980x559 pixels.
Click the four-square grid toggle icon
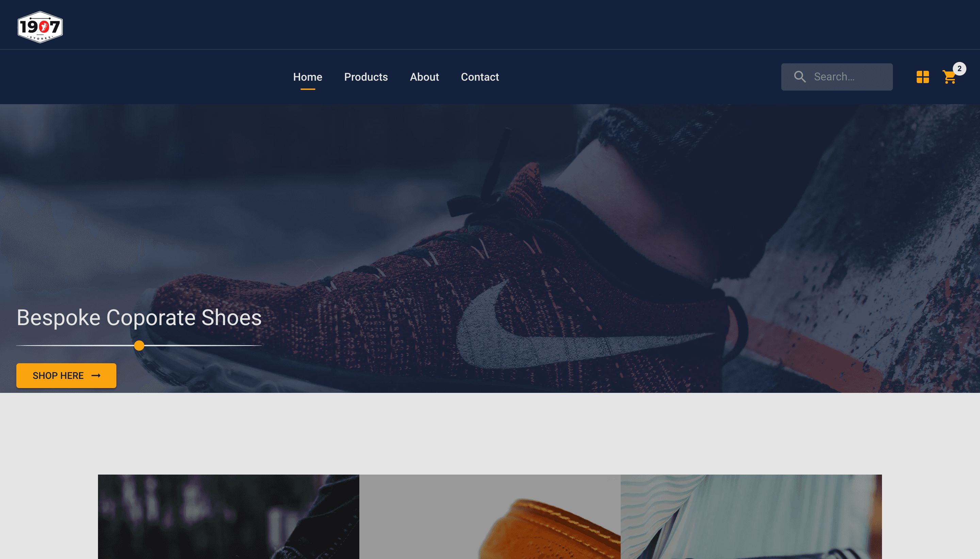tap(922, 76)
